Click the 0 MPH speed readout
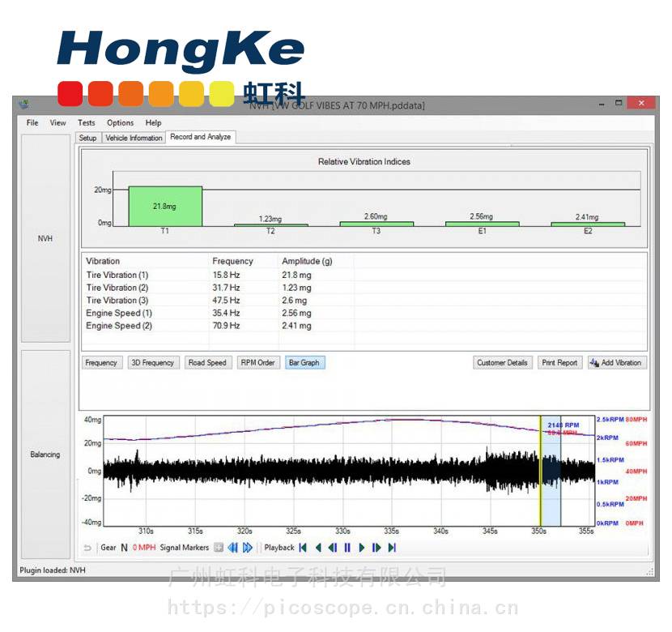Image resolution: width=672 pixels, height=632 pixels. [144, 548]
